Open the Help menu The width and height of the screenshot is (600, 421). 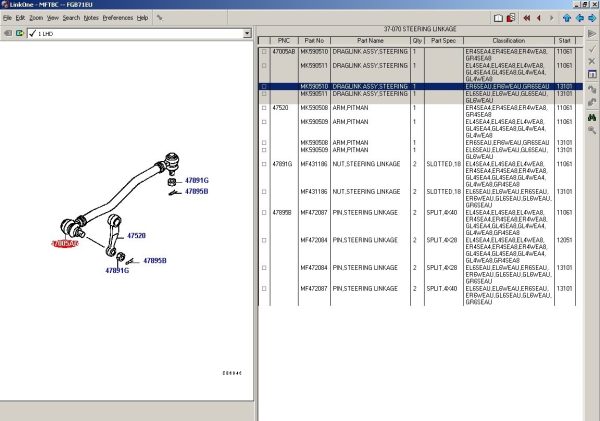[x=142, y=18]
